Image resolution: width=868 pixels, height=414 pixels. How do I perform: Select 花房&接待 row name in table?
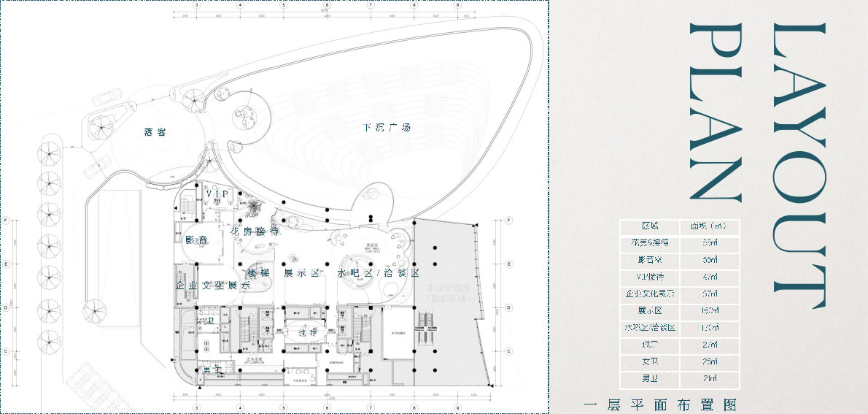649,243
